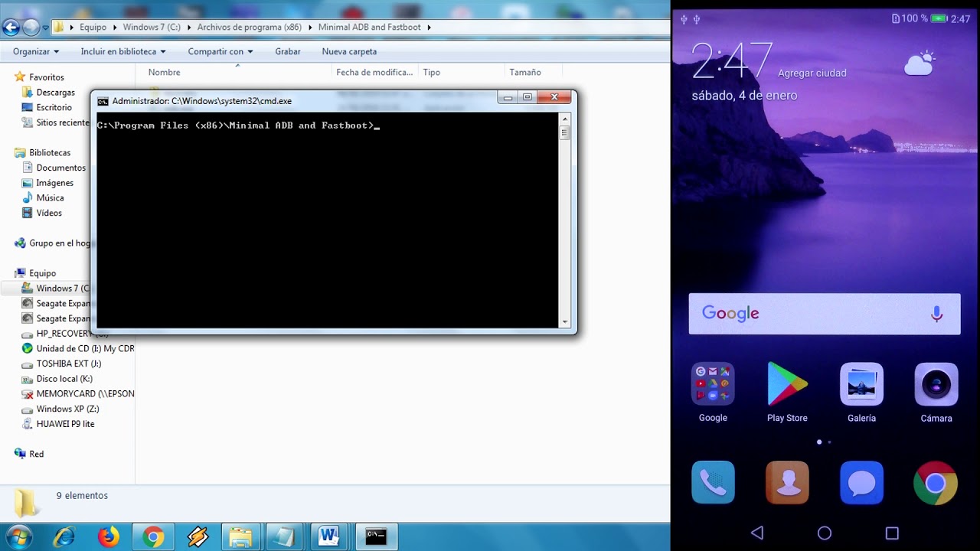Screen dimensions: 980x551
Task: Open Galería app on the phone
Action: click(x=861, y=393)
